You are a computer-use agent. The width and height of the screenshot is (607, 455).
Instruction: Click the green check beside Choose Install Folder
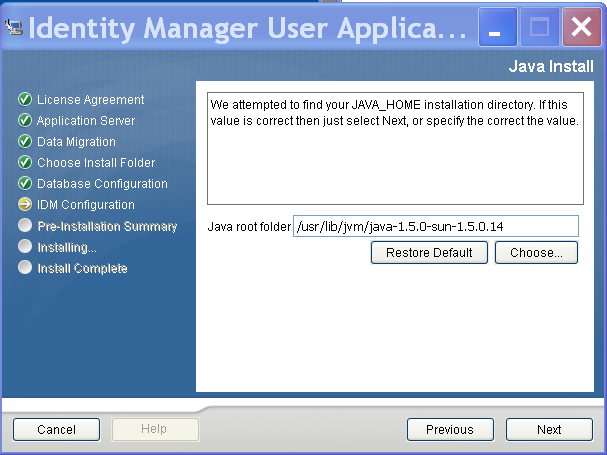click(x=25, y=162)
